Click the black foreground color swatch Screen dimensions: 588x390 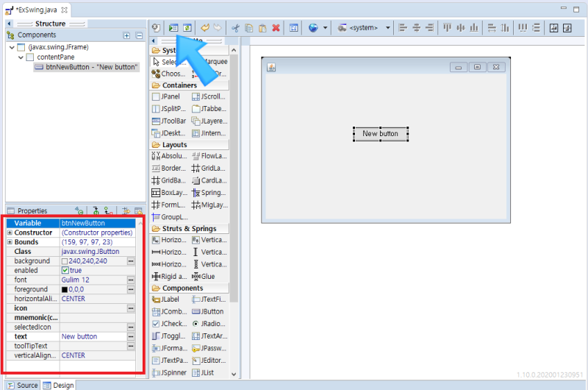point(65,290)
